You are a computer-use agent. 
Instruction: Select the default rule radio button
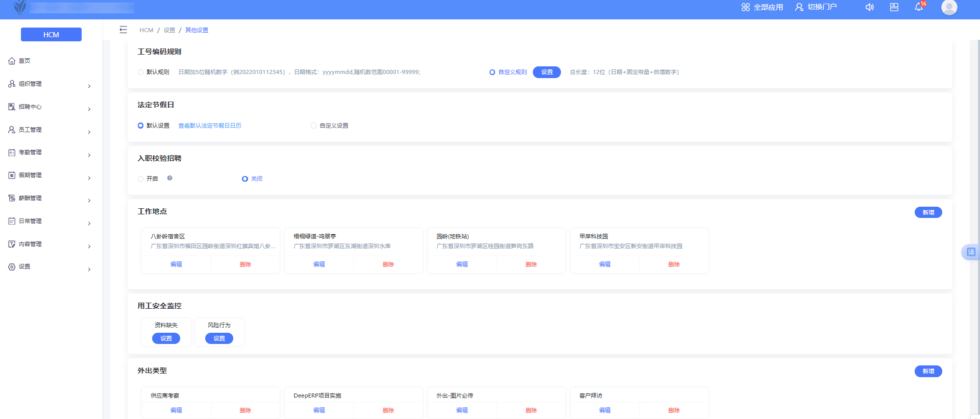coord(141,72)
